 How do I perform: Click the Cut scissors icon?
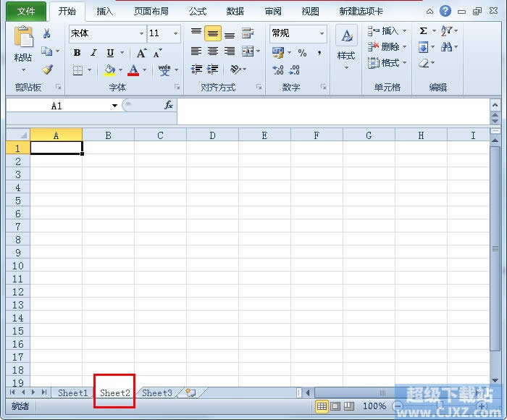tap(47, 33)
